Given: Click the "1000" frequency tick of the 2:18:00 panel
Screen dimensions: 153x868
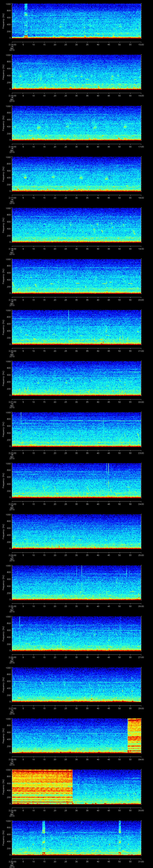Looking at the screenshot, I should click(8, 208).
